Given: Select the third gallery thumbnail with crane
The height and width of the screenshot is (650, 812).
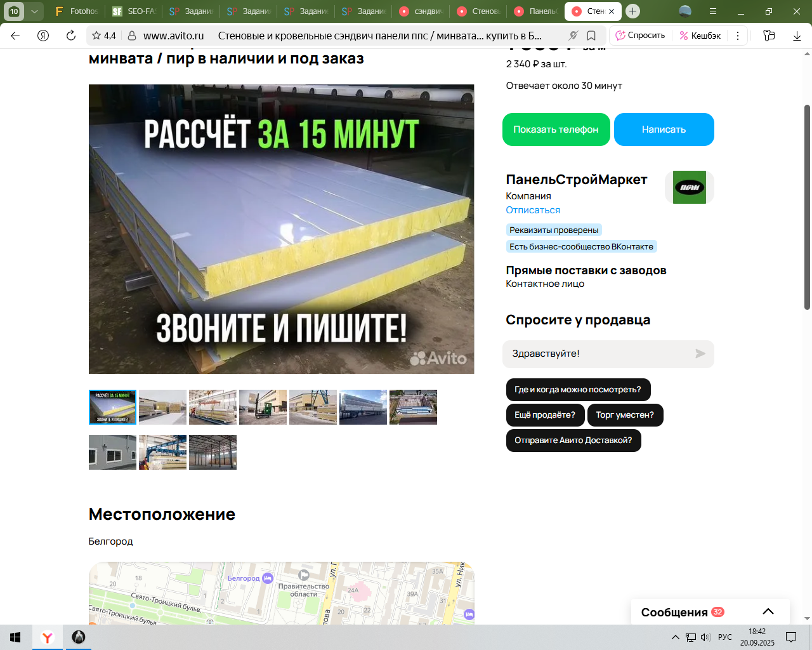Looking at the screenshot, I should click(x=213, y=408).
